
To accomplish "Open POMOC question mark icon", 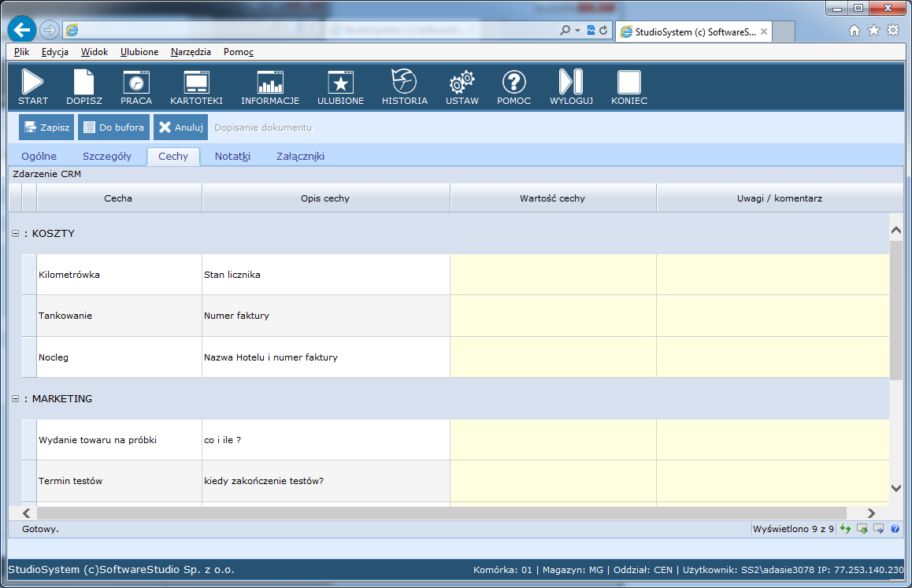I will pyautogui.click(x=514, y=82).
